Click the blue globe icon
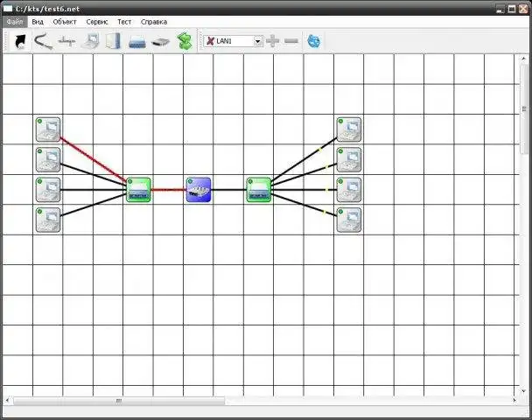Viewport: 532px width, 420px height. pos(313,41)
